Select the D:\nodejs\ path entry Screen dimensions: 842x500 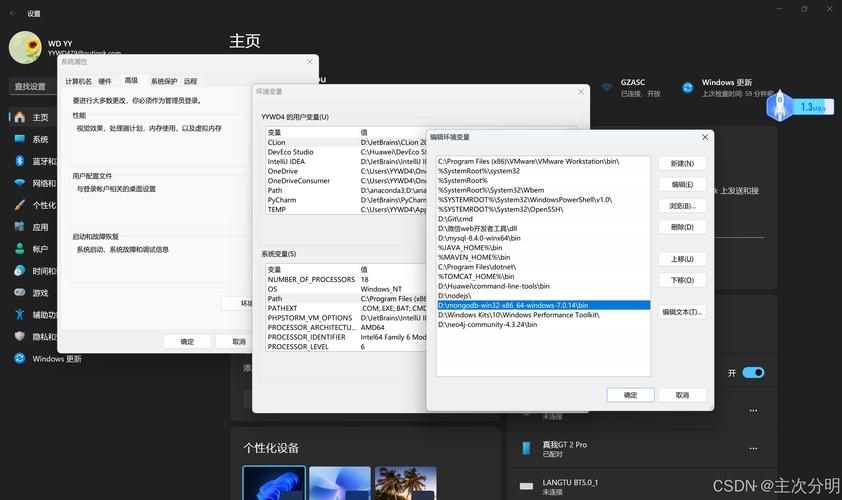(543, 295)
